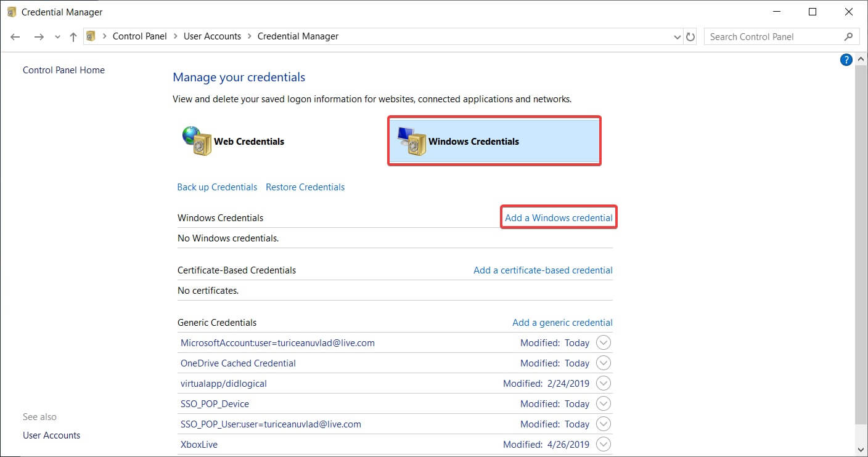Click Restore Credentials link
Image resolution: width=868 pixels, height=457 pixels.
(305, 187)
